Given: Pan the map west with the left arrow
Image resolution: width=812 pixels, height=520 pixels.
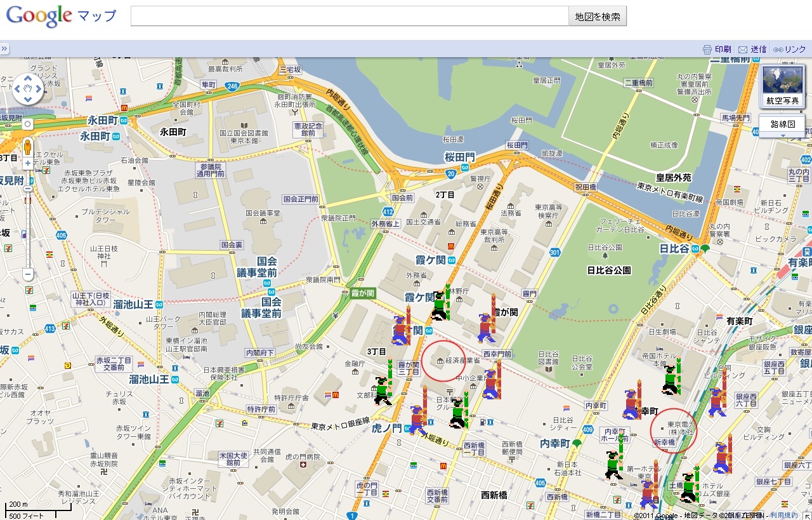Looking at the screenshot, I should pyautogui.click(x=17, y=90).
